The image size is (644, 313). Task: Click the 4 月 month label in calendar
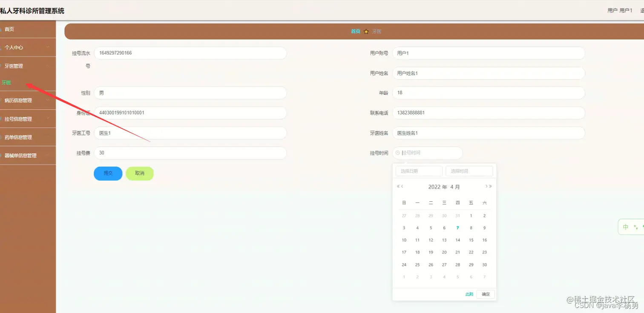[x=455, y=187]
